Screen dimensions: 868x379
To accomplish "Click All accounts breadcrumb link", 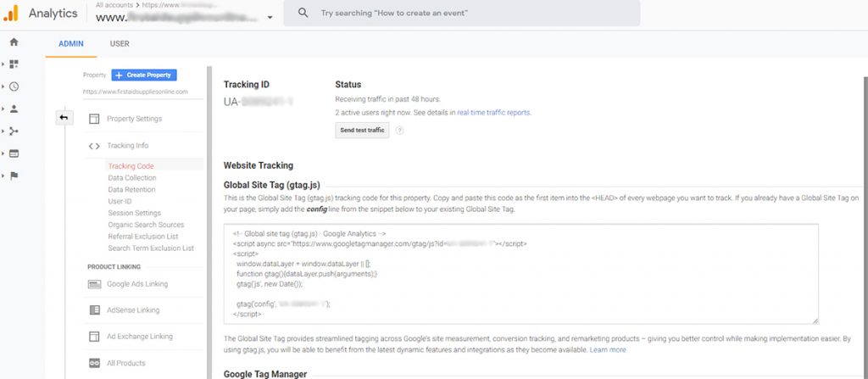I will pos(115,4).
